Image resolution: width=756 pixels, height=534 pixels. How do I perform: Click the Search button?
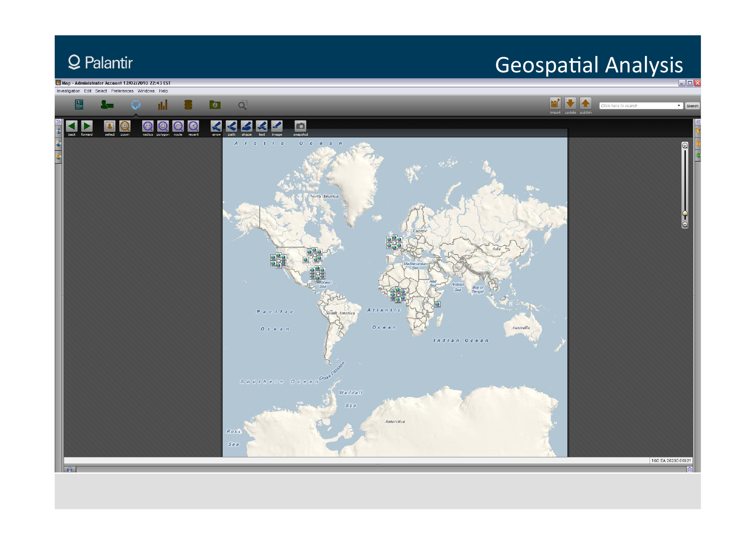click(x=692, y=106)
